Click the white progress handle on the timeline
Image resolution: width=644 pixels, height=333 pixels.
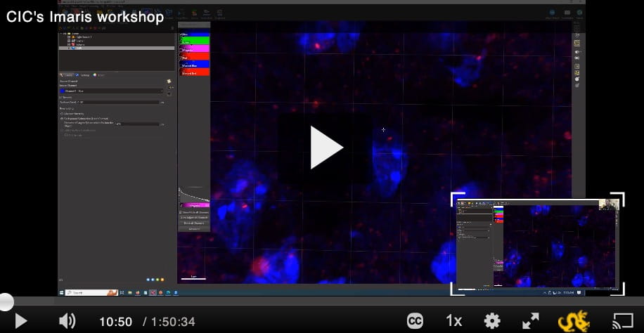pyautogui.click(x=6, y=302)
